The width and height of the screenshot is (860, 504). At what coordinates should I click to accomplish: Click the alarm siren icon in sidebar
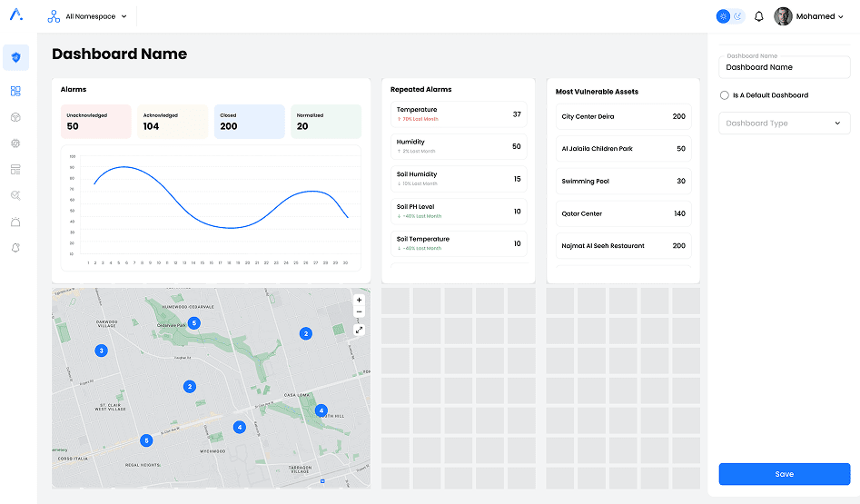click(x=15, y=222)
